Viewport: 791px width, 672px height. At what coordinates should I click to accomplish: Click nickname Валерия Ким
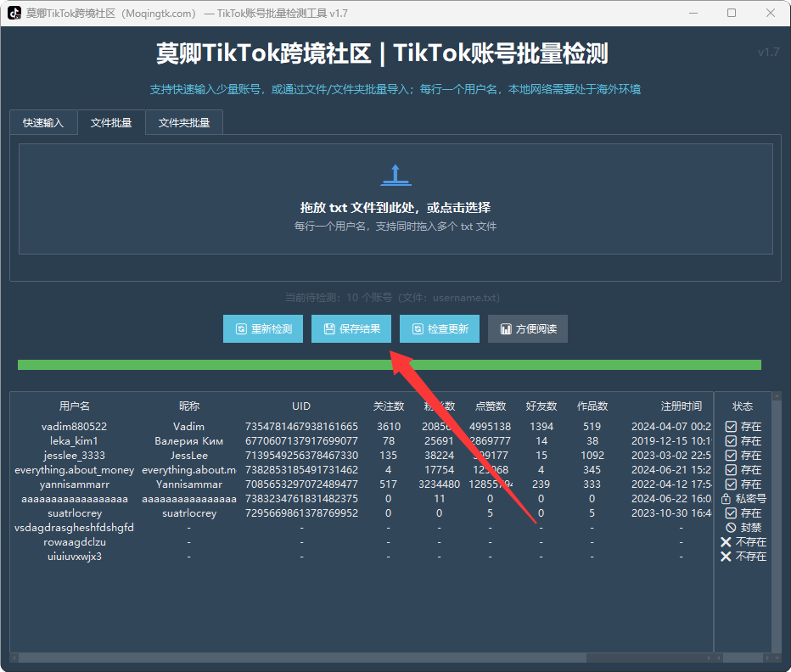[x=189, y=441]
